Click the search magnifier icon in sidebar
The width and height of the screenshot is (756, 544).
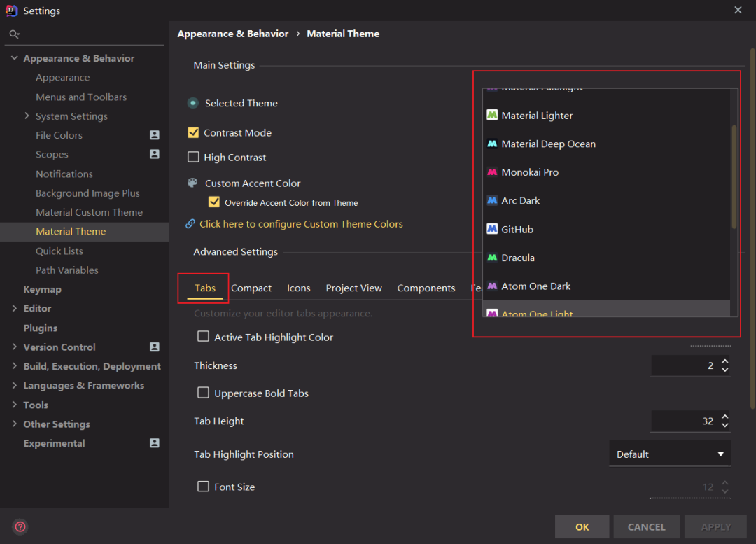pyautogui.click(x=14, y=34)
